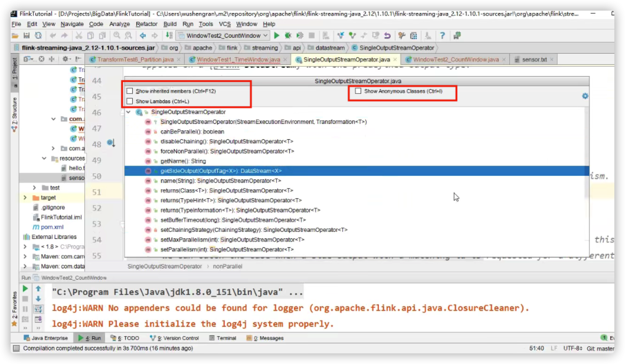Expand the < 1.8 > JDK library node

tap(25, 247)
